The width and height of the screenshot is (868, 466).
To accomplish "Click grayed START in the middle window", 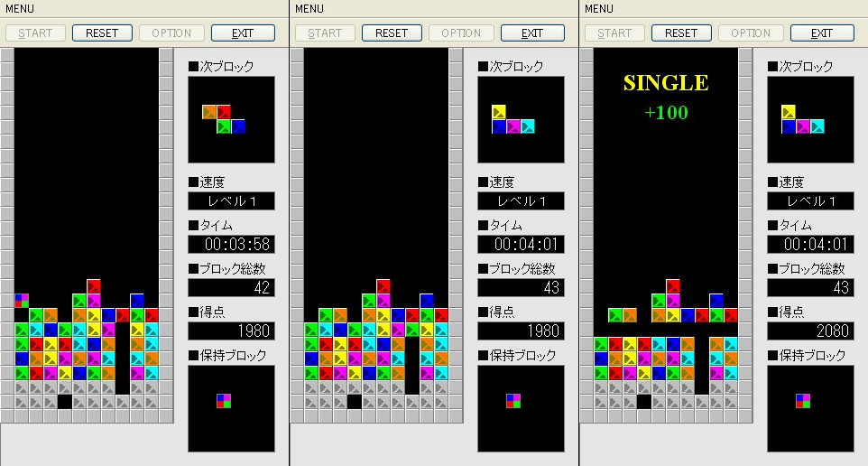I will click(x=325, y=33).
